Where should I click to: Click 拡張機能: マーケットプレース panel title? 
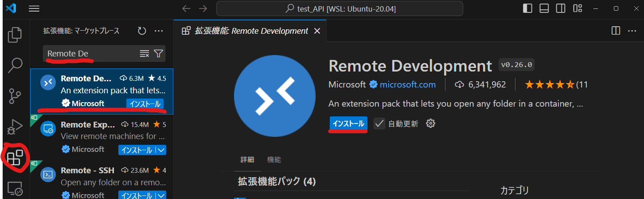pos(81,31)
